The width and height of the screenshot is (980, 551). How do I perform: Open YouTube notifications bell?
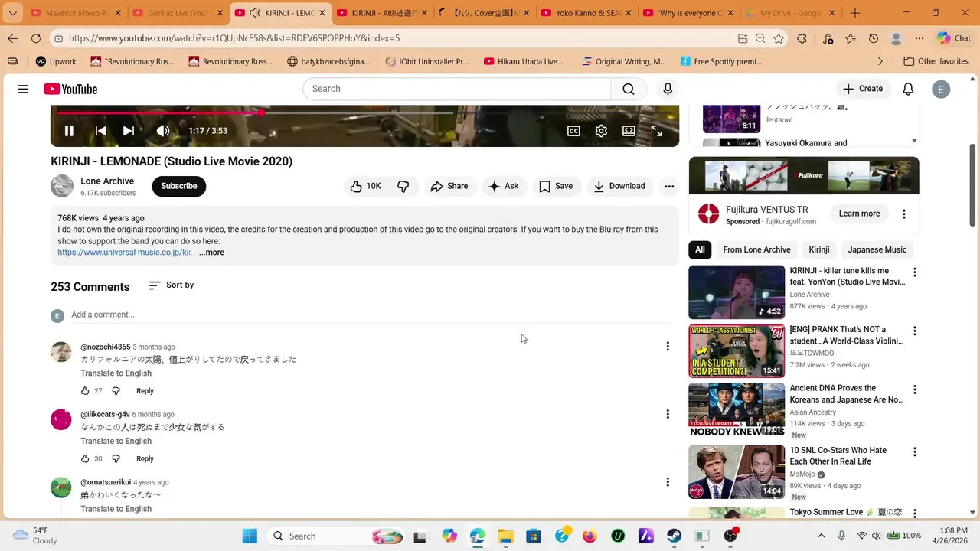coord(908,89)
